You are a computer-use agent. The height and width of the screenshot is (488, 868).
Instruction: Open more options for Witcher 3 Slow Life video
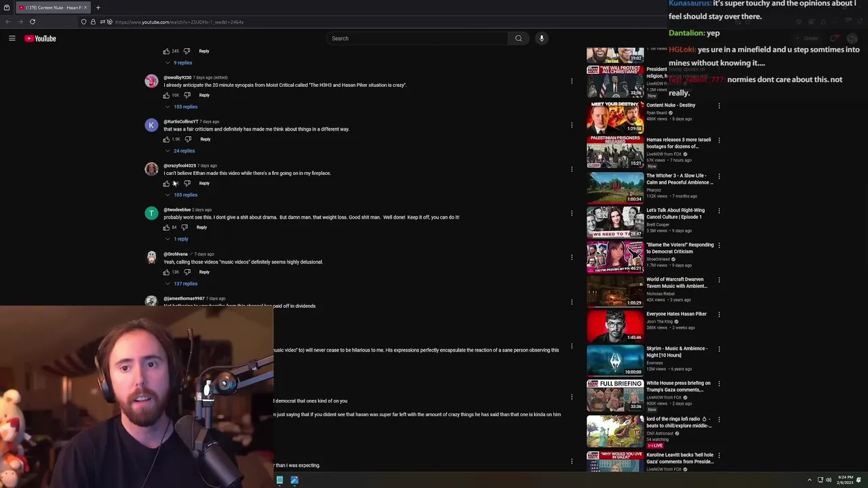point(719,176)
